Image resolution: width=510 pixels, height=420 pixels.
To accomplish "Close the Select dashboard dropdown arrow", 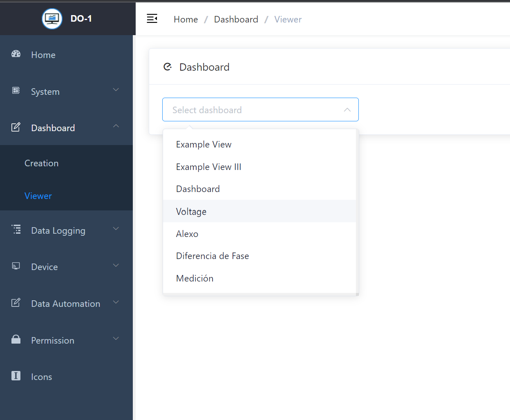I will (347, 110).
